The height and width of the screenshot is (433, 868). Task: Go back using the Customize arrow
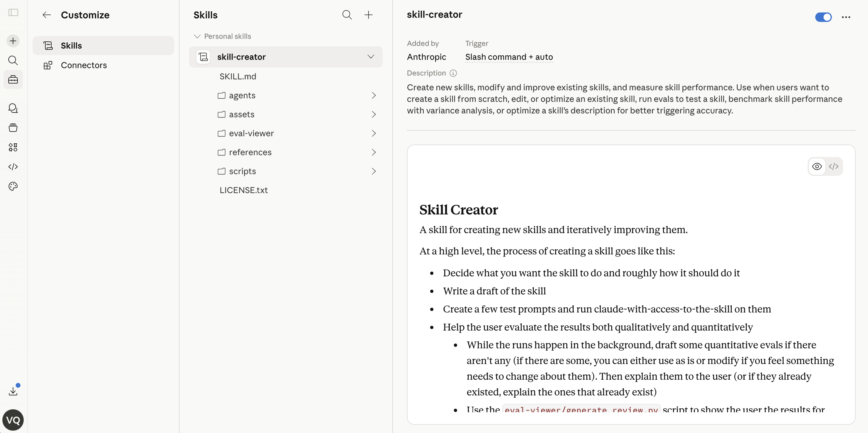[47, 15]
